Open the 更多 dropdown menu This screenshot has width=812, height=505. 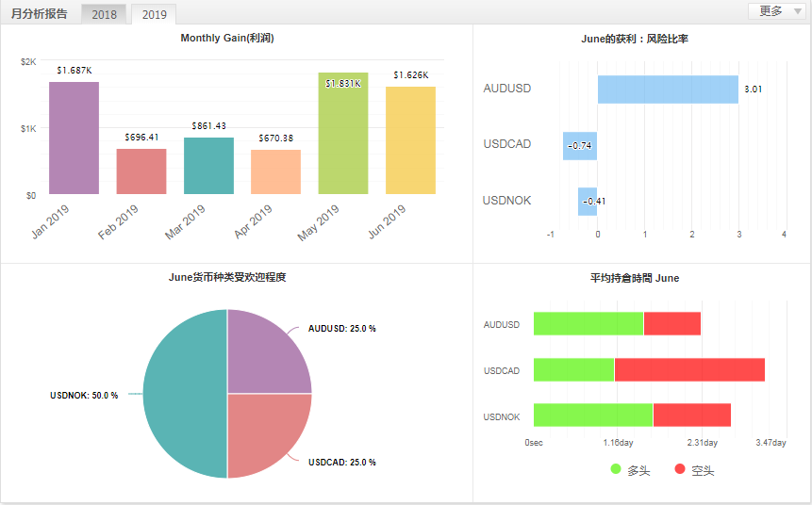[777, 11]
